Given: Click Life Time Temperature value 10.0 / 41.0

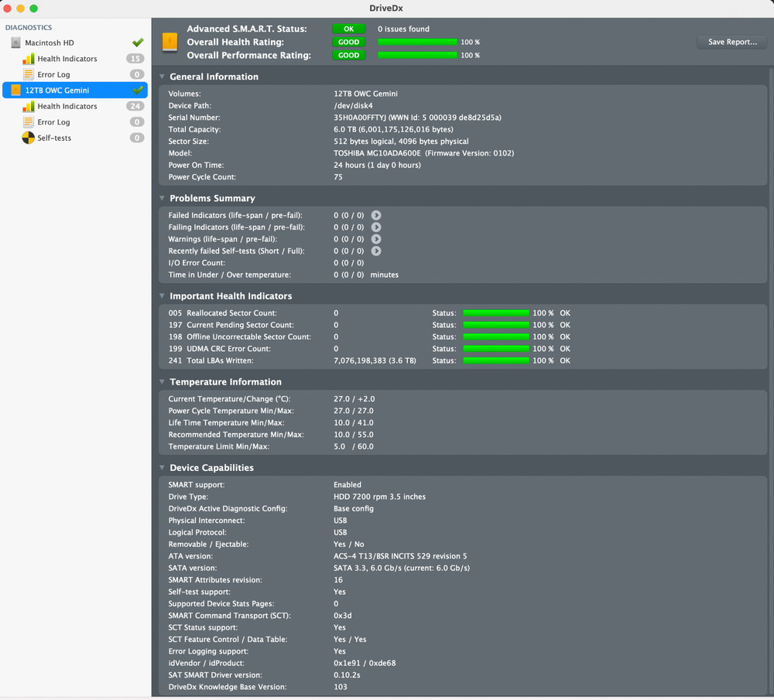Looking at the screenshot, I should [x=354, y=423].
